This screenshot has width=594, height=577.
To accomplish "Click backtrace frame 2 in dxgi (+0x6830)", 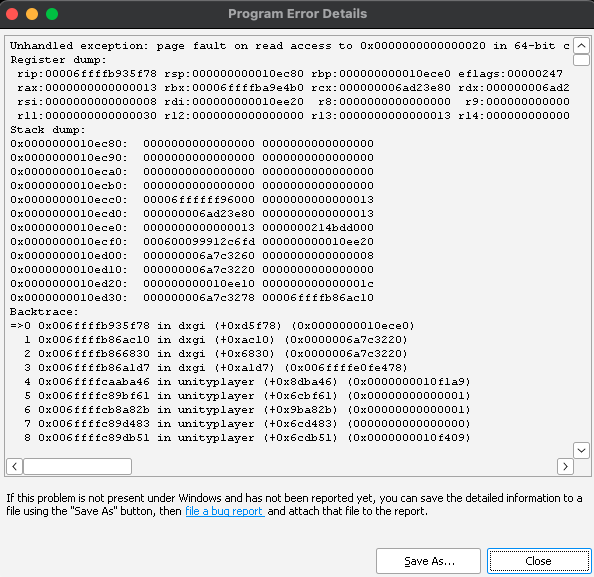I will coord(216,354).
